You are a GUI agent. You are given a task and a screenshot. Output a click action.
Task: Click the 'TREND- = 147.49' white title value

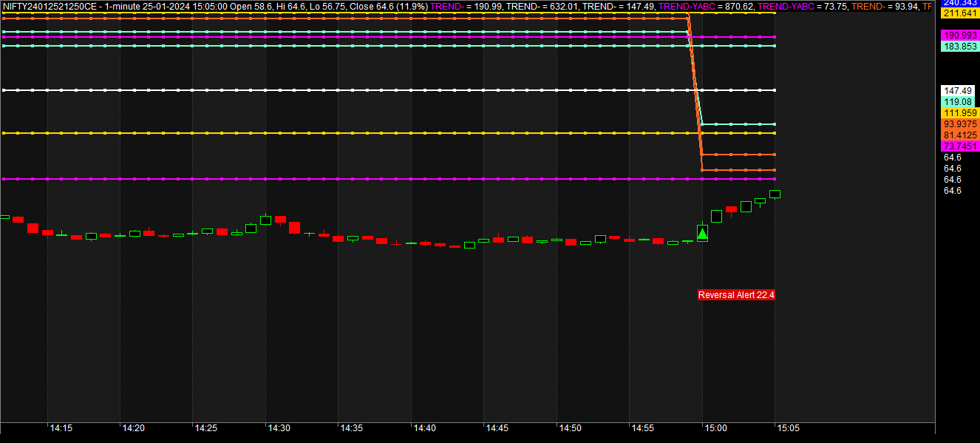click(619, 6)
